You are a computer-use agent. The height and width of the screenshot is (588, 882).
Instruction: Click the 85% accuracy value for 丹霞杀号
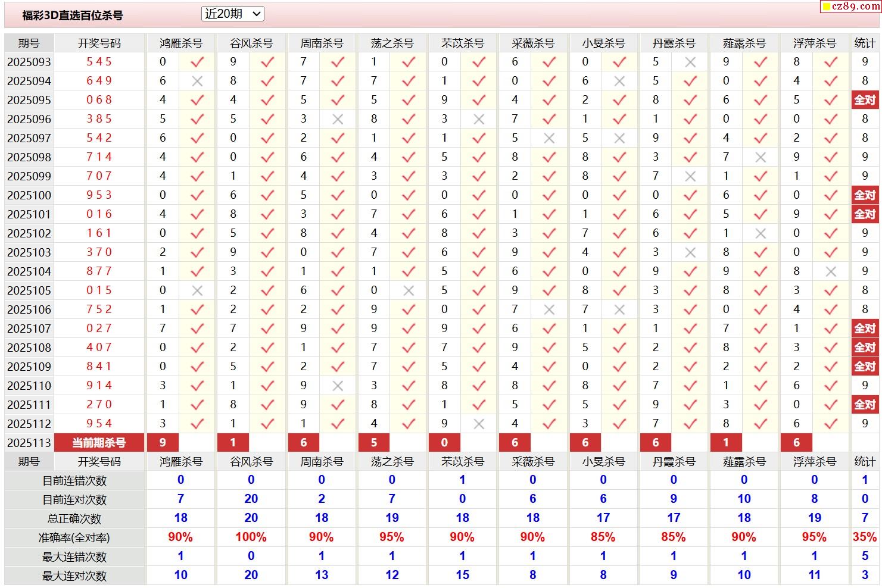click(x=673, y=537)
